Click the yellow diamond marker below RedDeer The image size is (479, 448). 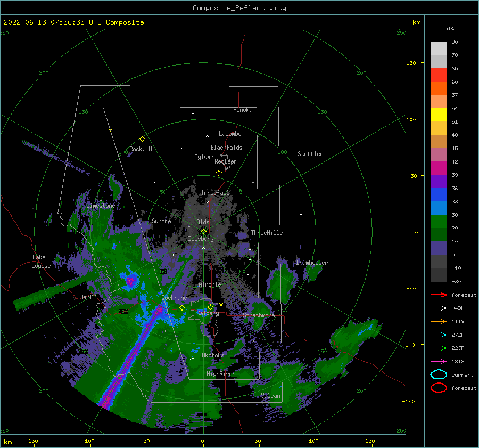(x=219, y=173)
